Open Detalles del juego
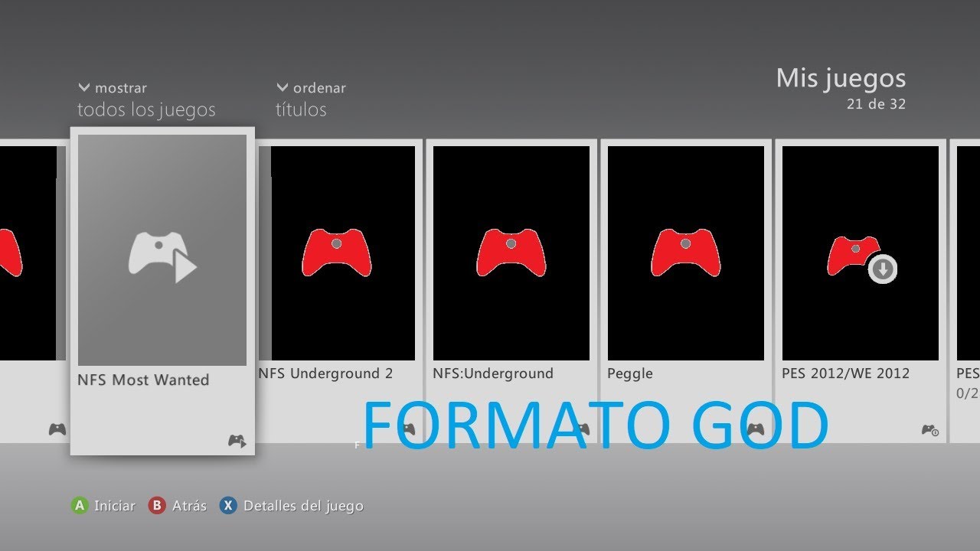Viewport: 980px width, 551px height. pos(303,506)
